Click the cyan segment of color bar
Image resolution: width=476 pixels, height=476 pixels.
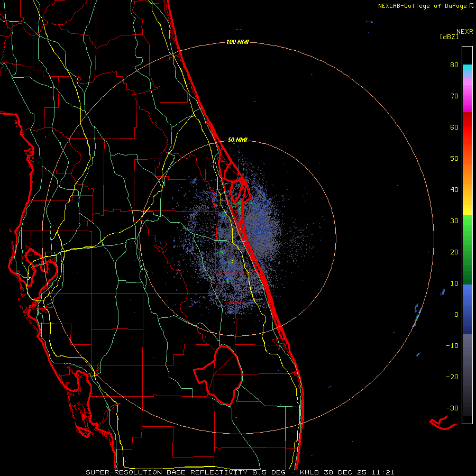467,69
